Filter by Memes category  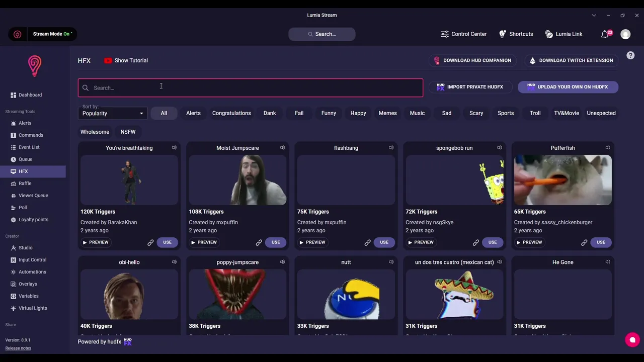point(388,113)
